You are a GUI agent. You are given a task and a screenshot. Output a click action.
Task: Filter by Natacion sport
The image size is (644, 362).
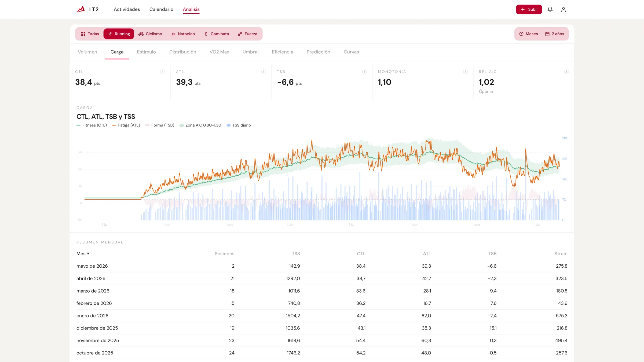pos(183,34)
